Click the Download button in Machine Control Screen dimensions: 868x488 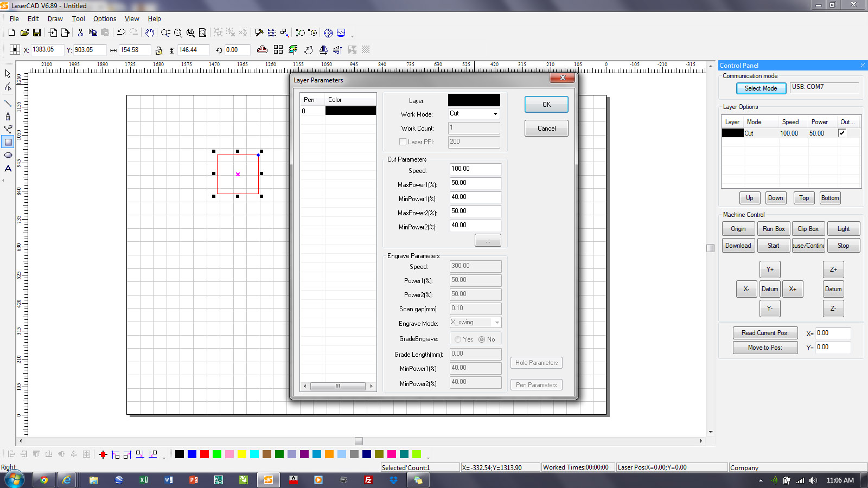coord(738,246)
